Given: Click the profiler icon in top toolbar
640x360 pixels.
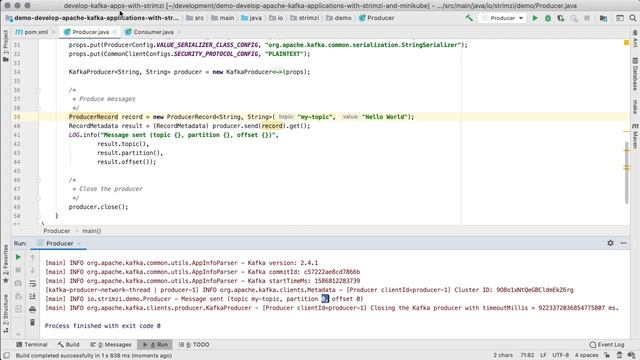Looking at the screenshot, I should click(x=574, y=18).
